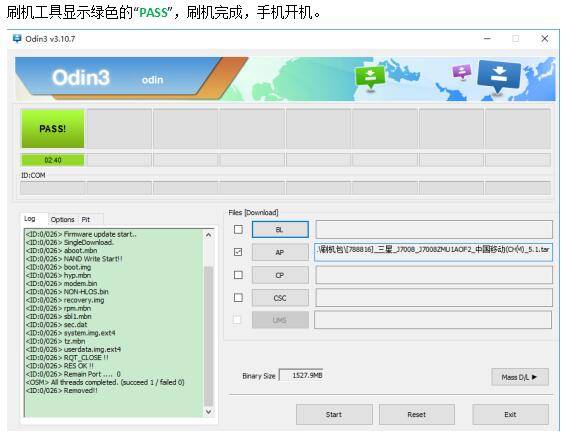Click the AP file path field
This screenshot has width=561, height=435.
click(x=434, y=252)
